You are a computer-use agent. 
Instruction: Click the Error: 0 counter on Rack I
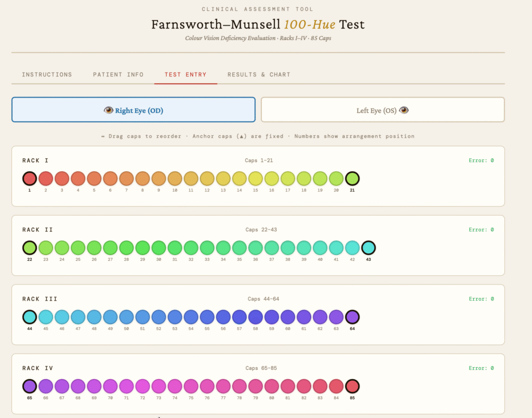482,160
